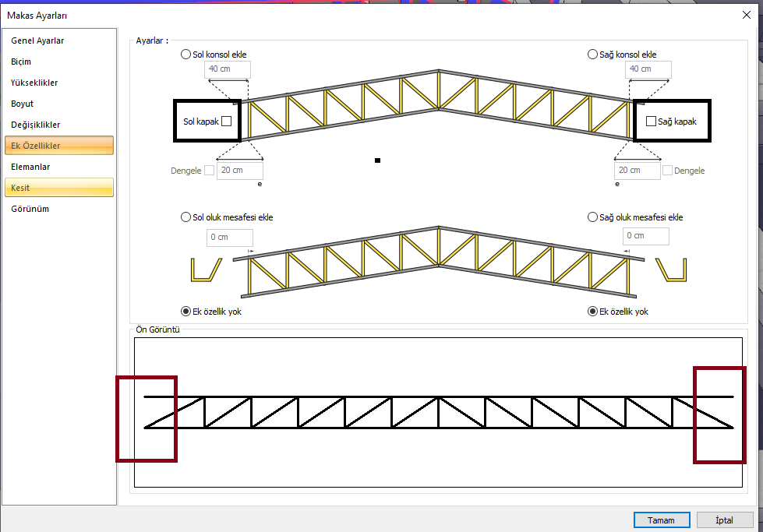Open the Genel Ayarlar section

coord(37,41)
